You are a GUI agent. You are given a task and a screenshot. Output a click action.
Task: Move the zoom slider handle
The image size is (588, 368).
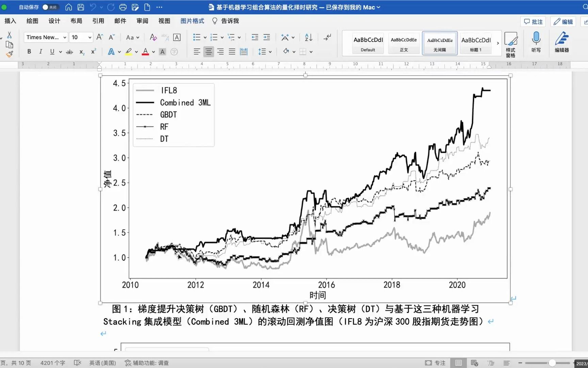point(552,363)
